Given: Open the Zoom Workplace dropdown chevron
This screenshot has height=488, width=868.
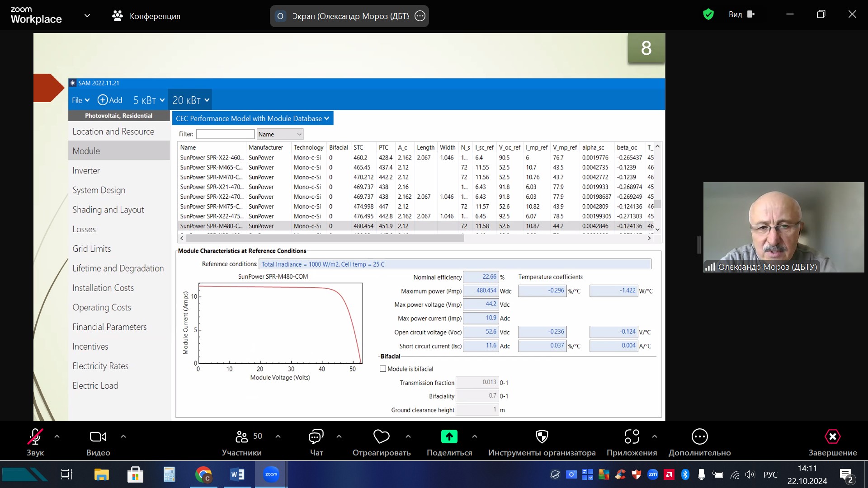Looking at the screenshot, I should tap(87, 16).
